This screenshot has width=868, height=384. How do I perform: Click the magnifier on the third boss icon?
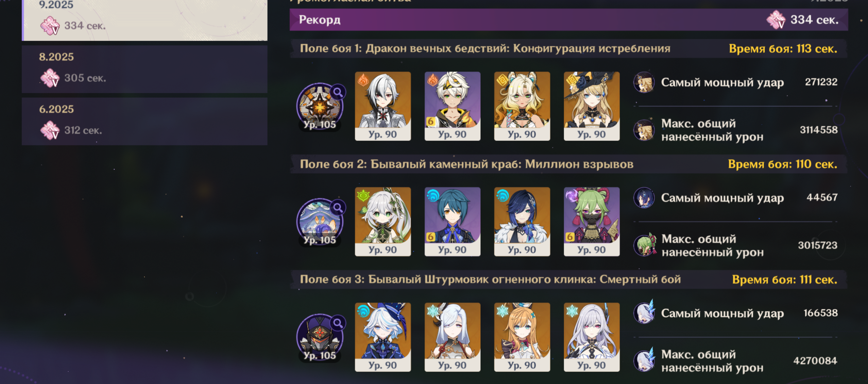tap(338, 323)
